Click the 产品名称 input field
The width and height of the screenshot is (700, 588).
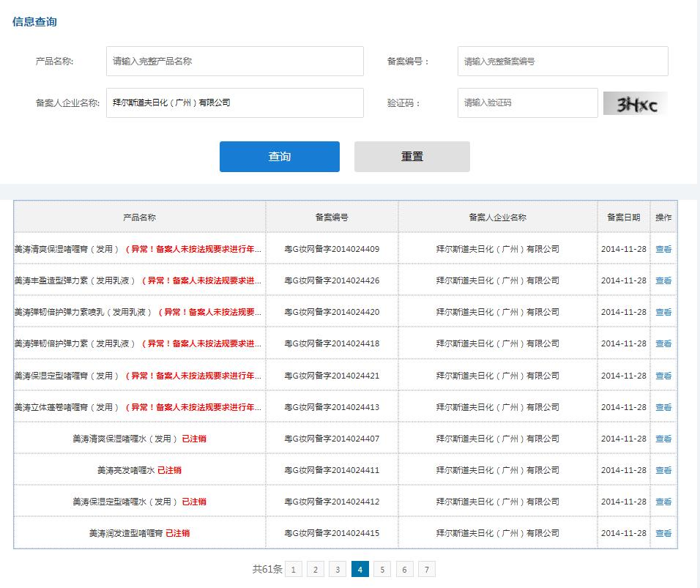234,62
